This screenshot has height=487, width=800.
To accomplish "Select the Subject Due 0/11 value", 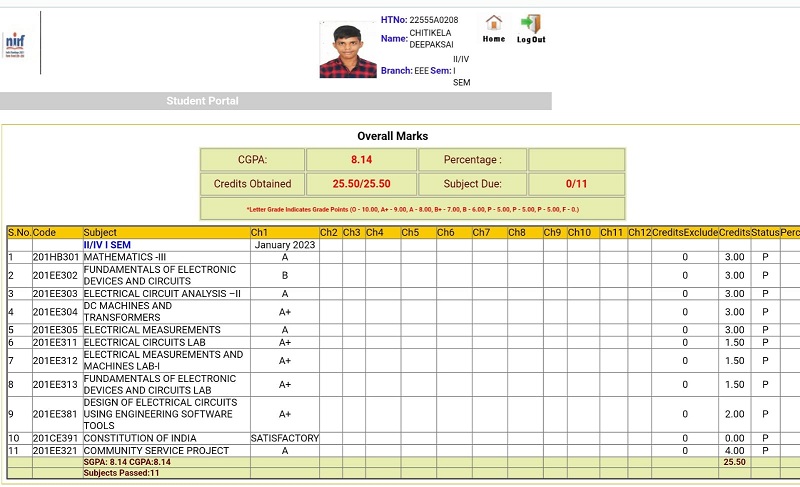I will point(577,184).
